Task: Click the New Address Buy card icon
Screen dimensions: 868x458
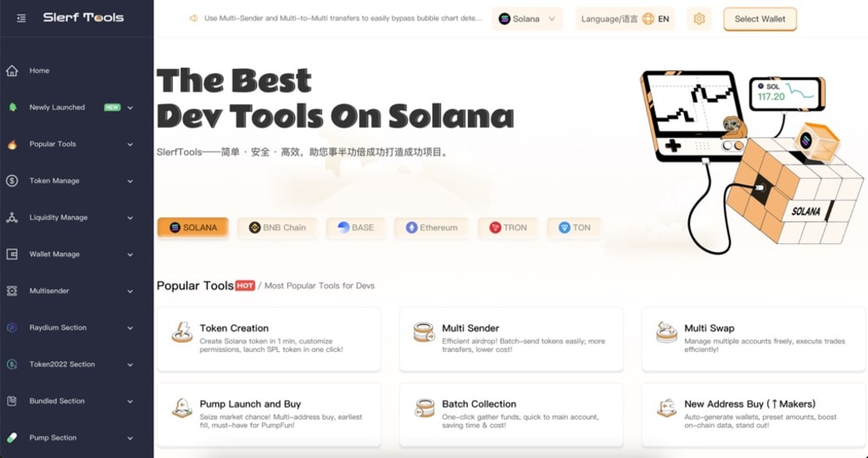Action: (666, 408)
